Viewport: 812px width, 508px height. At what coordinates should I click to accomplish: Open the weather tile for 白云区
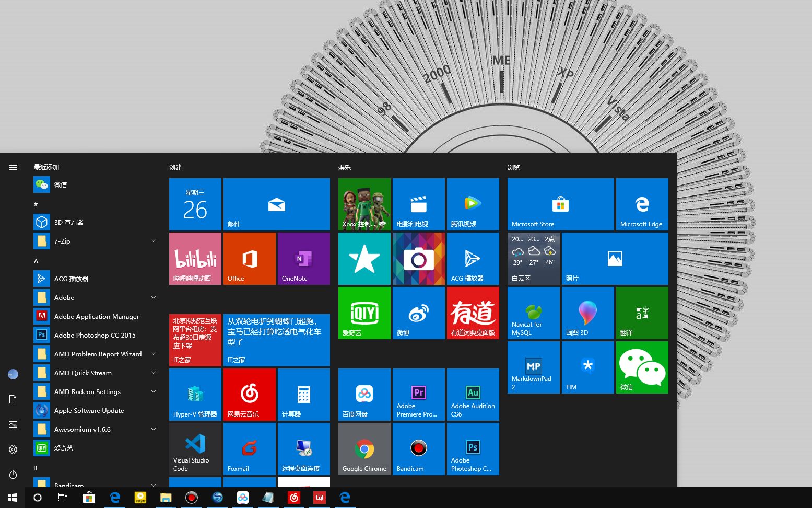click(534, 259)
